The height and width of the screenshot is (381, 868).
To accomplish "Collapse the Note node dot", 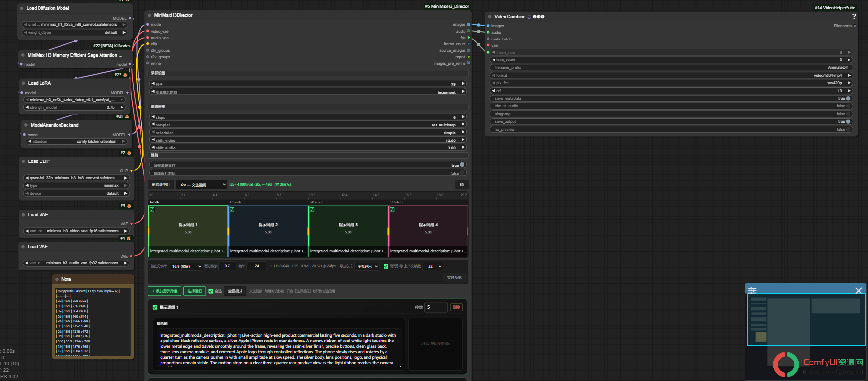I will (x=57, y=279).
